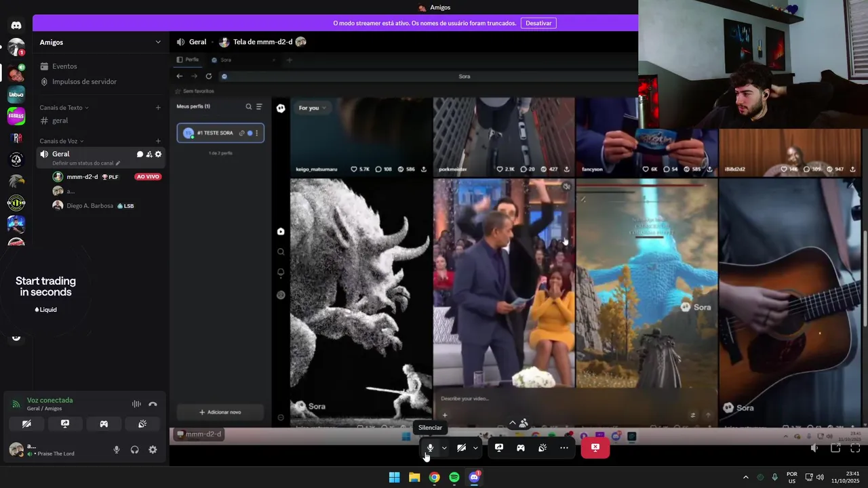The width and height of the screenshot is (868, 488).
Task: Open the Windows Start menu
Action: tap(394, 477)
